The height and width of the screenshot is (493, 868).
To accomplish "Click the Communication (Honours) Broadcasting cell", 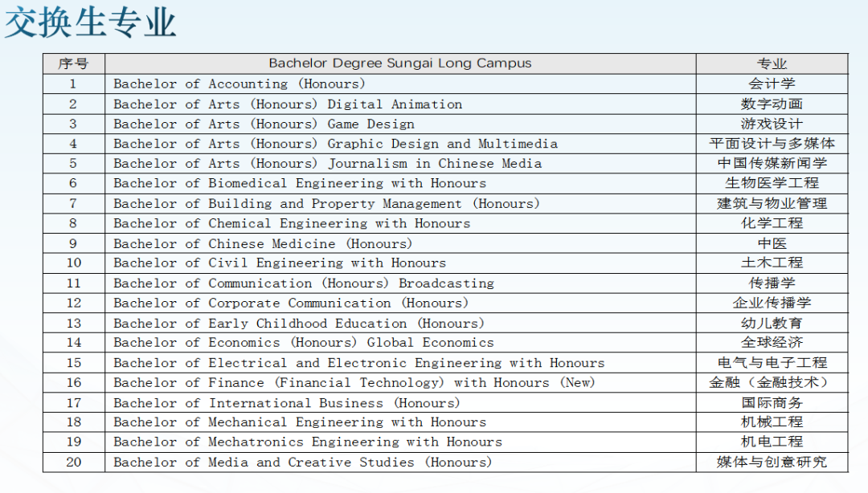I will [x=303, y=283].
